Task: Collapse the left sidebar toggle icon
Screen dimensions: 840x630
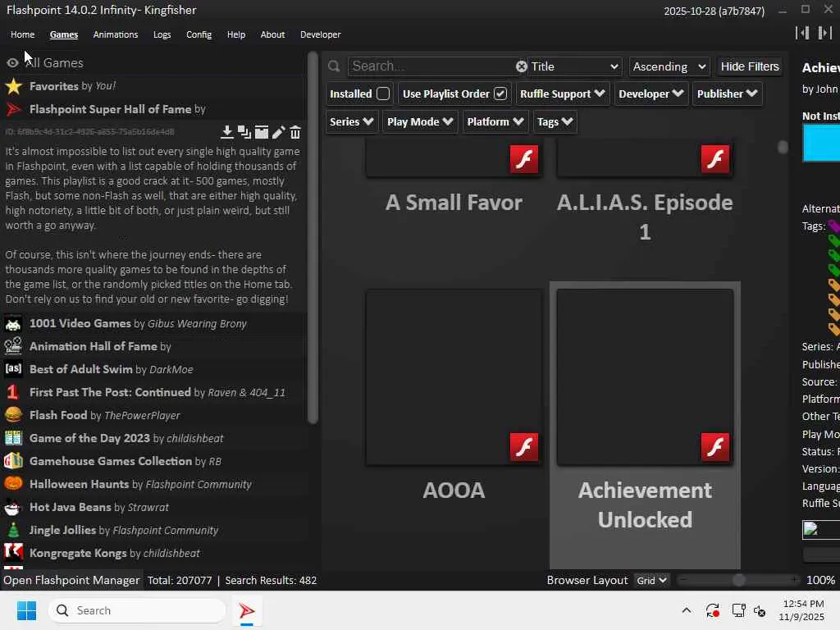Action: pyautogui.click(x=802, y=33)
